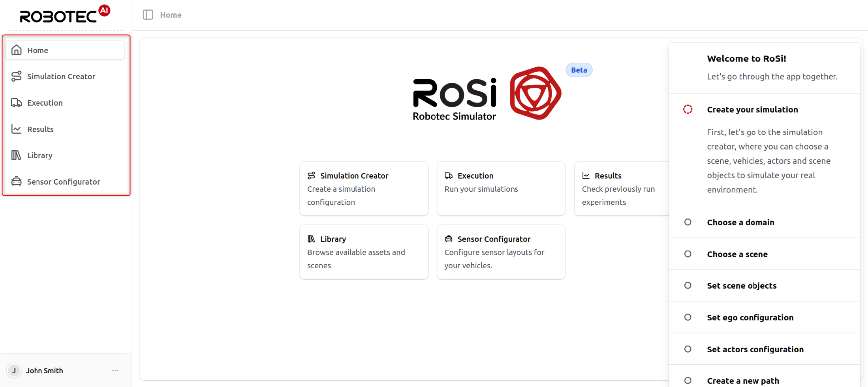Click John Smith's avatar circle
This screenshot has height=387, width=868.
point(14,370)
